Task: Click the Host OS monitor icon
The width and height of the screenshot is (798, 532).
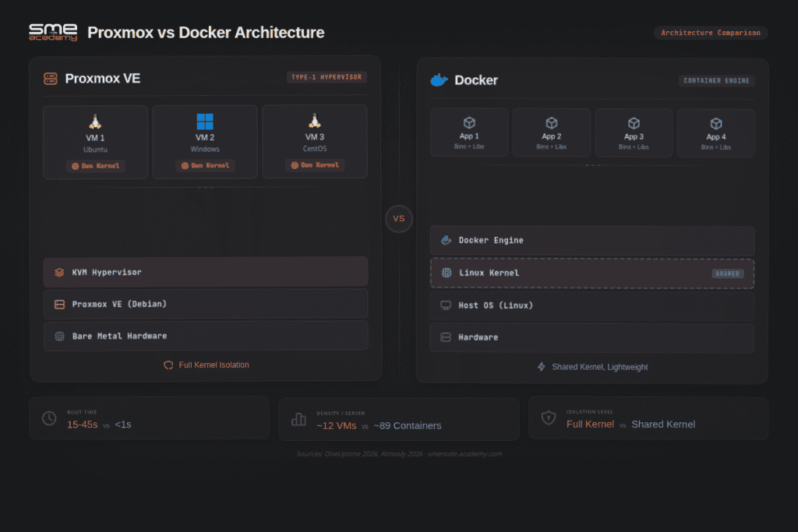Action: coord(446,305)
